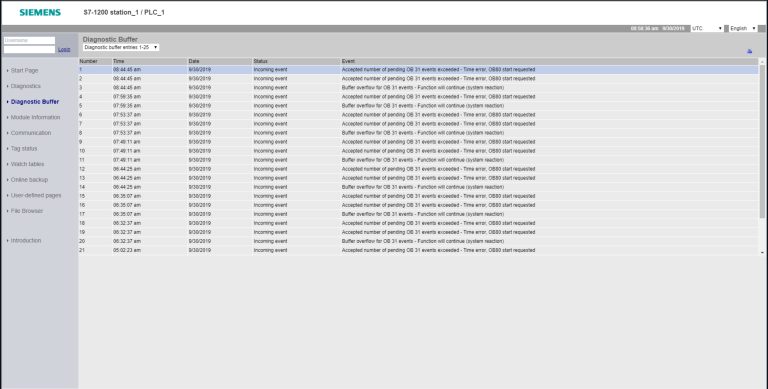Click the 06:32:37 am time in entry 18
The height and width of the screenshot is (389, 768).
point(127,223)
